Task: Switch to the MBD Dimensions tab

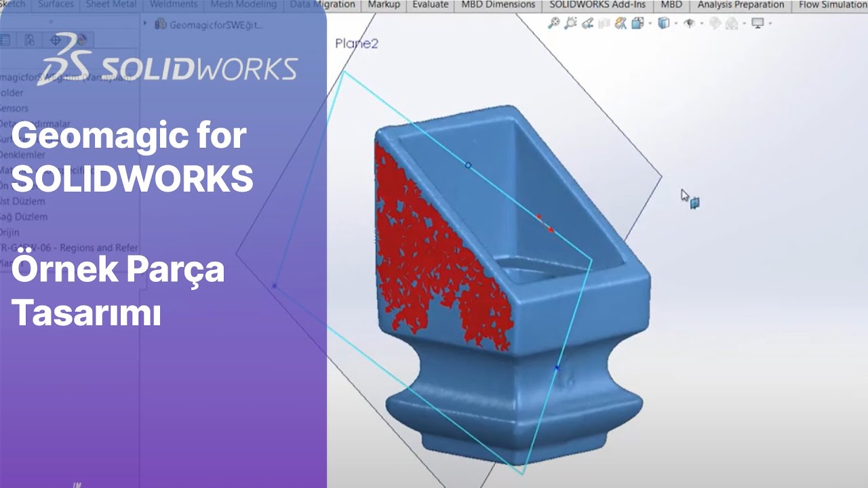Action: click(x=498, y=5)
